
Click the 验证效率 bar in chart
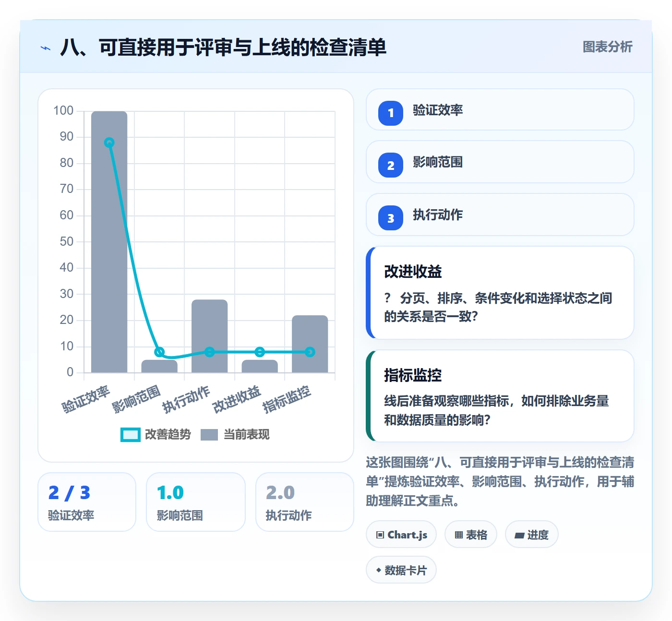109,242
